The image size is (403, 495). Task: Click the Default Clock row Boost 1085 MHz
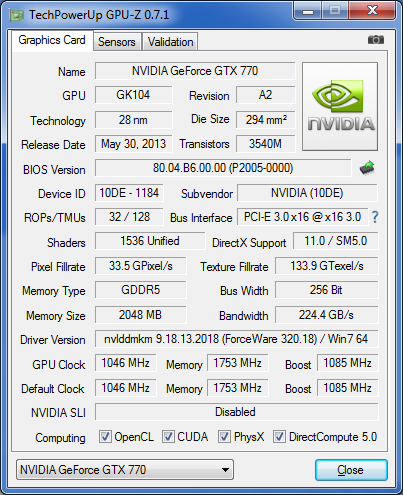click(348, 388)
